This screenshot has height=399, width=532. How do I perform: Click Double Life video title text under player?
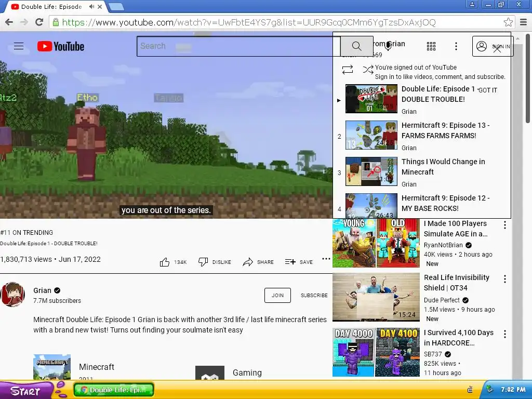tap(49, 243)
